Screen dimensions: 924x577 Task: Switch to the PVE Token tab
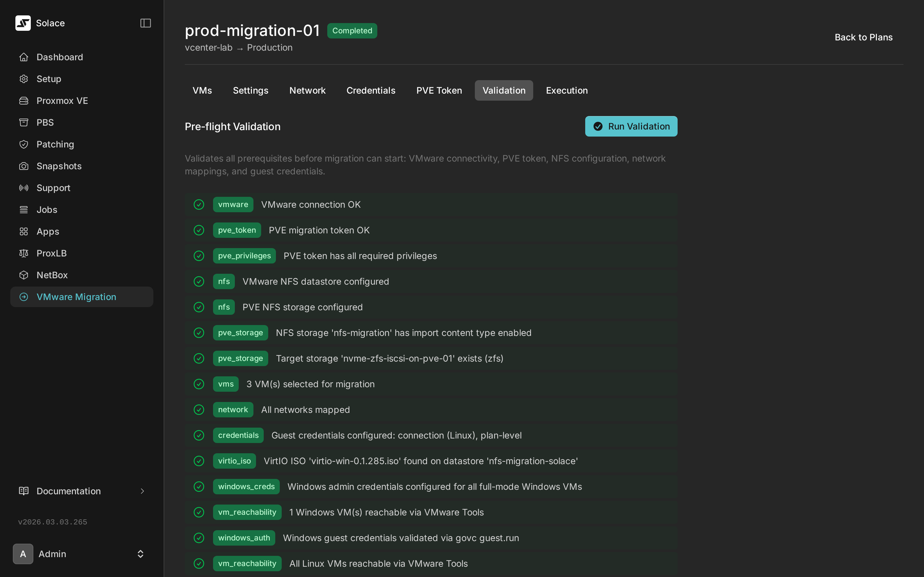pos(439,90)
